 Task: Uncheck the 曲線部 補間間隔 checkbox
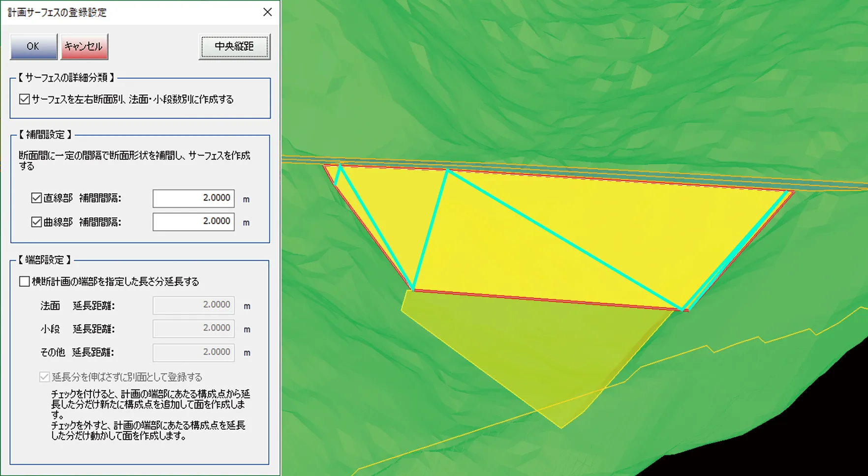[36, 222]
